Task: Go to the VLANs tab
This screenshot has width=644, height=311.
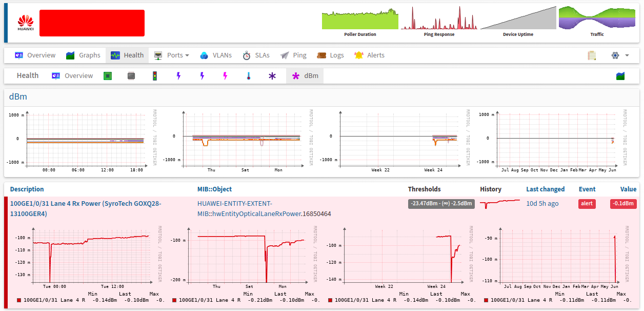Action: pos(216,55)
